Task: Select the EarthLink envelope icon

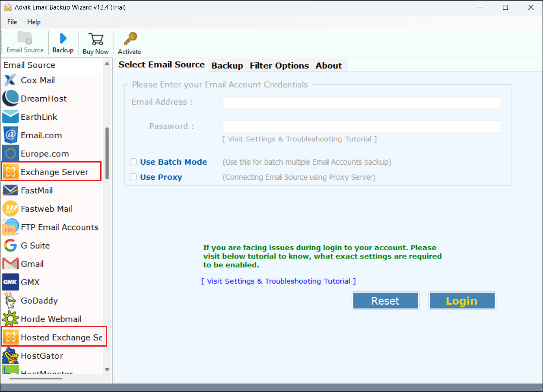Action: coord(10,117)
